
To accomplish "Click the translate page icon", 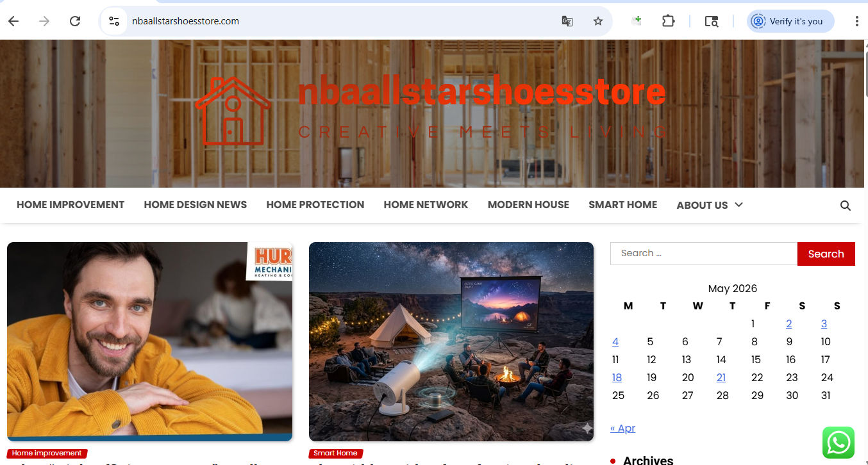I will click(567, 21).
